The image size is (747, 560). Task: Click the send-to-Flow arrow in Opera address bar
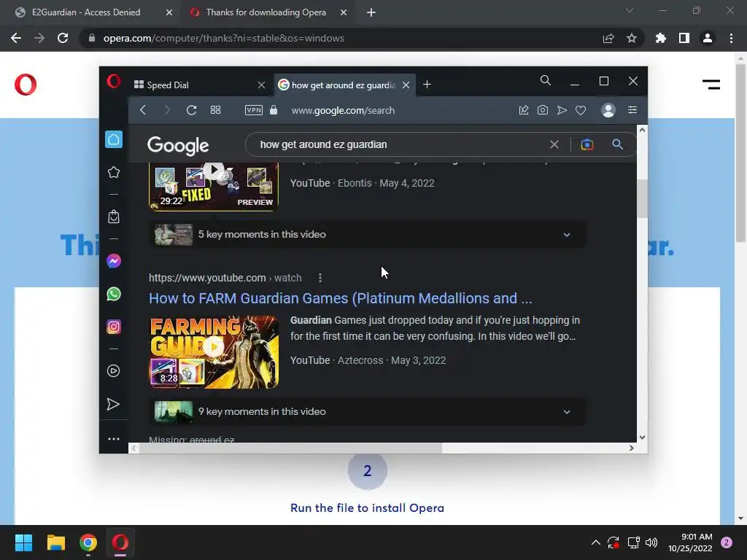[x=562, y=110]
